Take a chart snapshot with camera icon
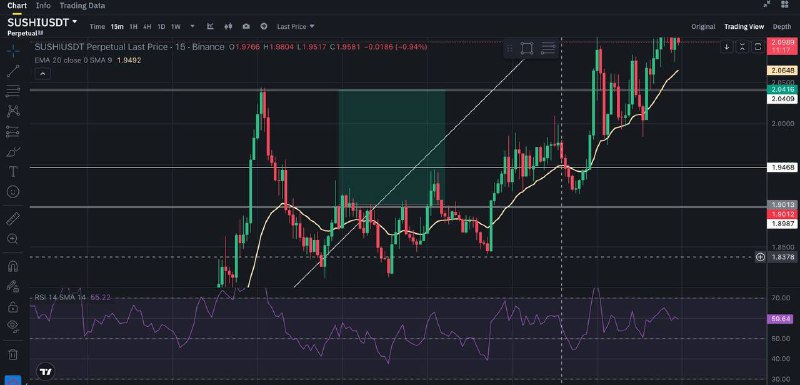The image size is (800, 385). click(246, 26)
